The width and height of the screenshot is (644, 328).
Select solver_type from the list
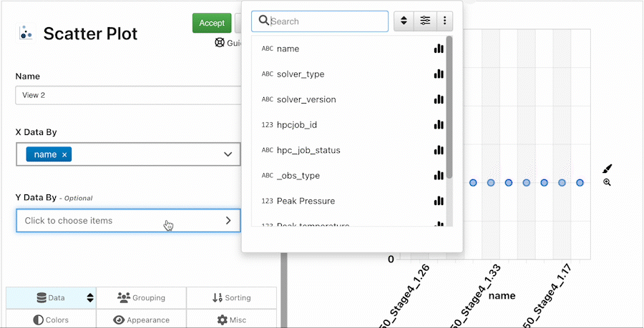[348, 74]
